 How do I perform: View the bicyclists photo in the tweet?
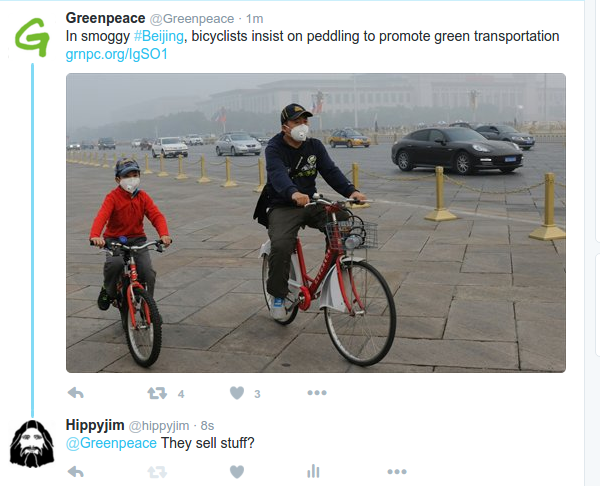pyautogui.click(x=316, y=223)
